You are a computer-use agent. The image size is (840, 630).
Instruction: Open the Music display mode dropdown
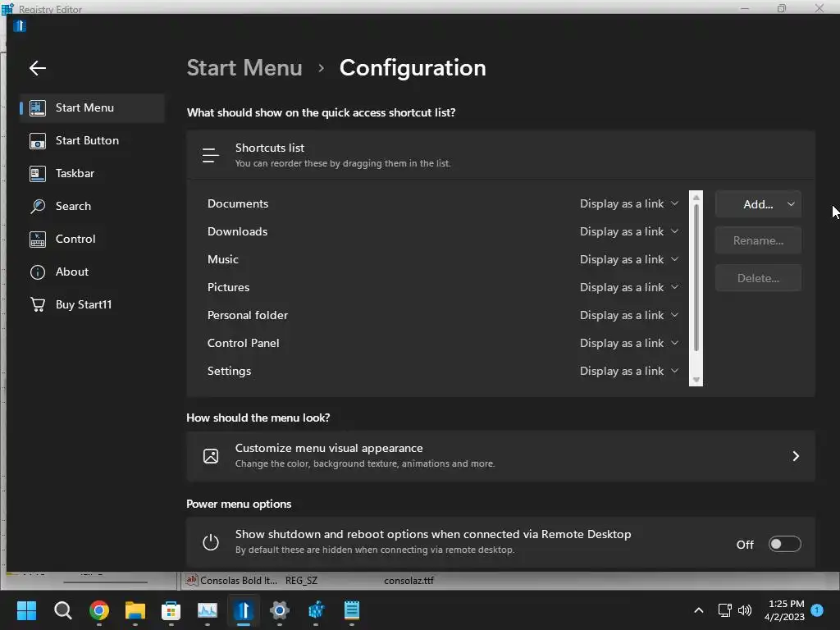tap(629, 259)
